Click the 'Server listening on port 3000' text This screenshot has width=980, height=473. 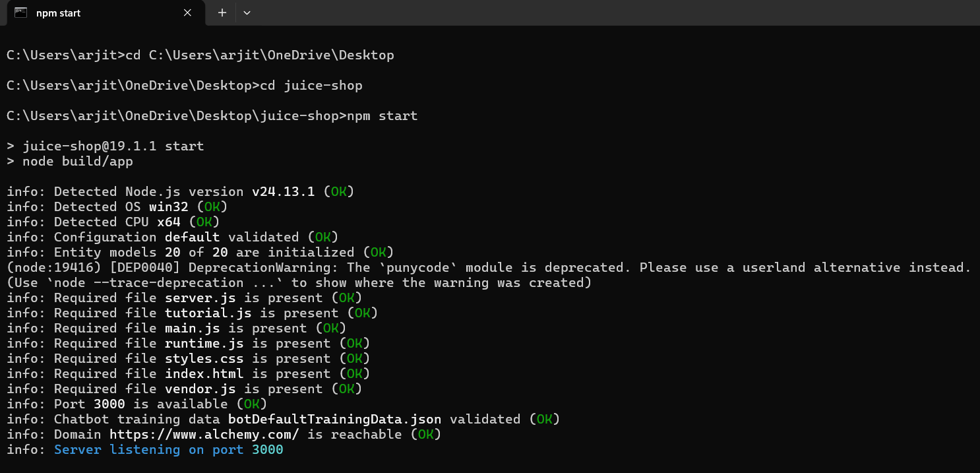point(169,449)
